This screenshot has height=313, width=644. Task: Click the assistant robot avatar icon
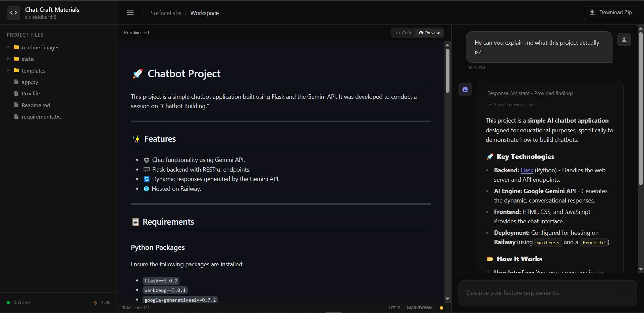coord(465,89)
